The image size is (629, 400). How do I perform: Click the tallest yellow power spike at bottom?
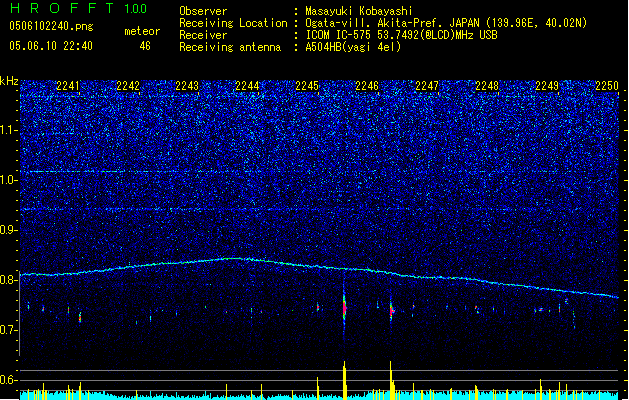coord(345,380)
